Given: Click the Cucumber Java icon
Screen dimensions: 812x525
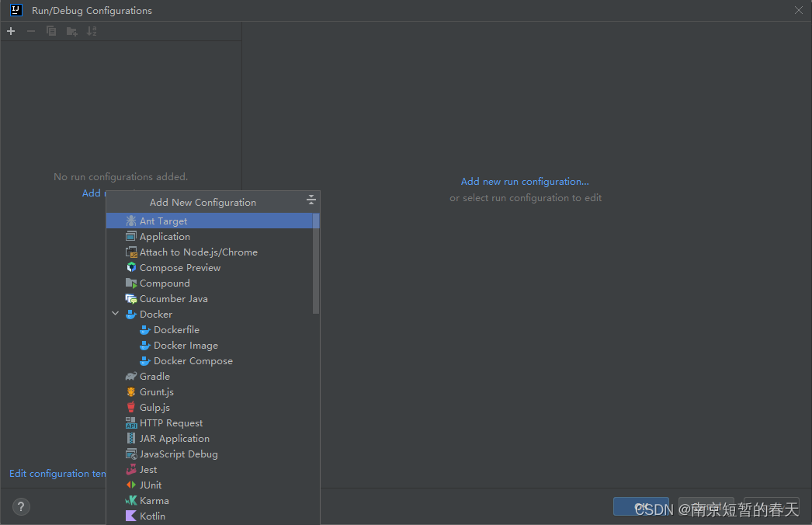Looking at the screenshot, I should click(131, 298).
